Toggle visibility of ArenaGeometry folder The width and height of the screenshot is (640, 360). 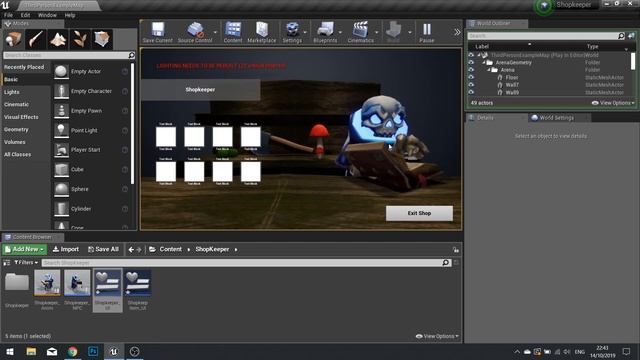pos(471,62)
